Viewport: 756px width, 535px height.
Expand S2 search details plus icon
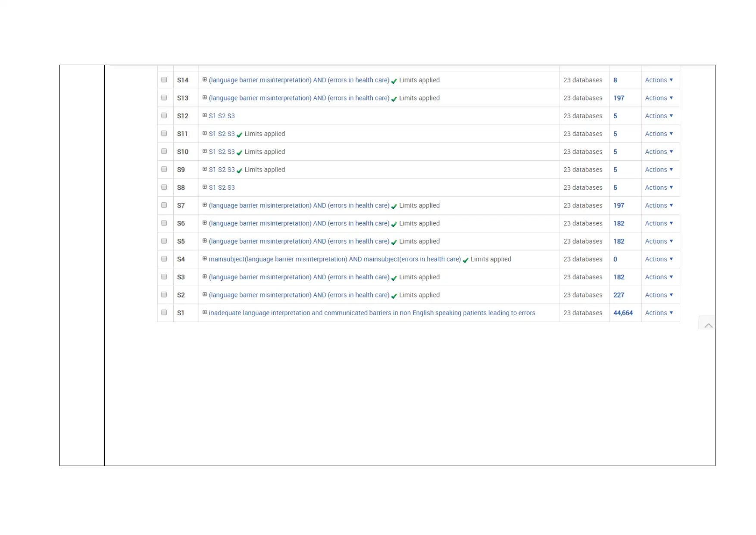pyautogui.click(x=205, y=294)
